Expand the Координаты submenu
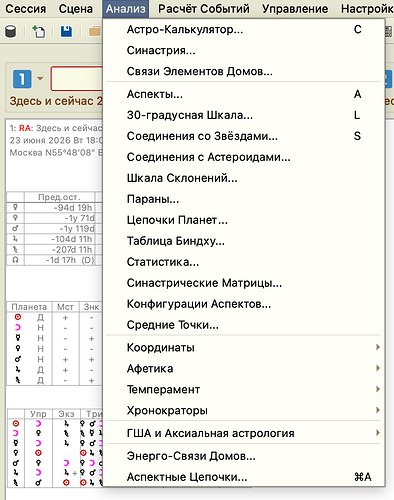394x500 pixels. click(x=244, y=348)
